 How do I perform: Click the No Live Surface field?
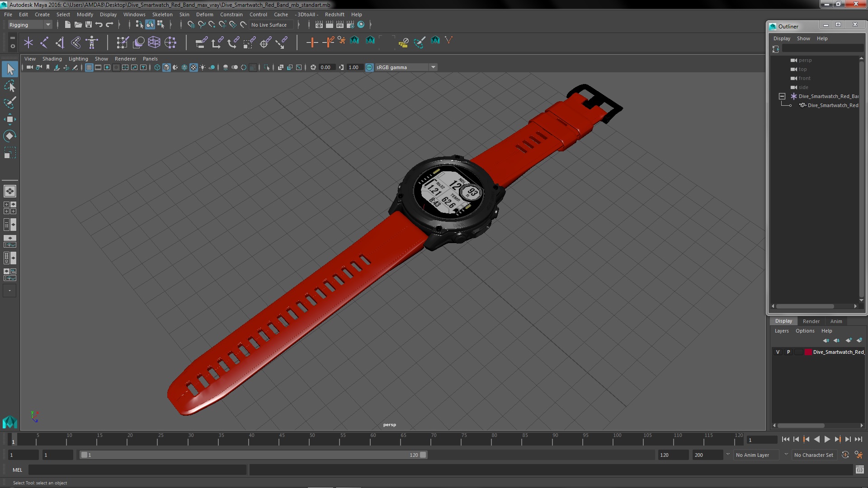point(271,25)
